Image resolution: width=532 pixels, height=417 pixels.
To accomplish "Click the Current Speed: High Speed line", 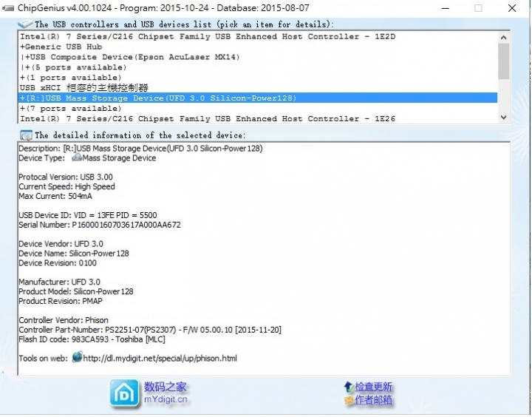I will click(x=66, y=186).
